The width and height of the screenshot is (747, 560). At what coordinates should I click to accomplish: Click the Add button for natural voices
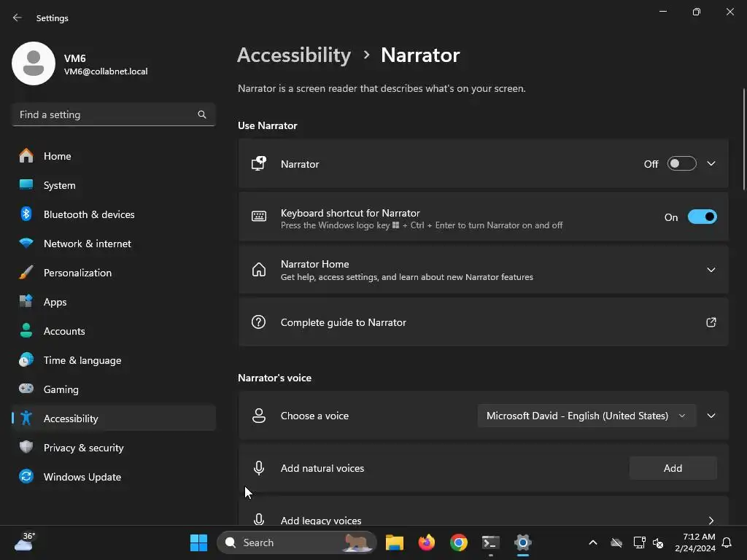[x=673, y=468]
